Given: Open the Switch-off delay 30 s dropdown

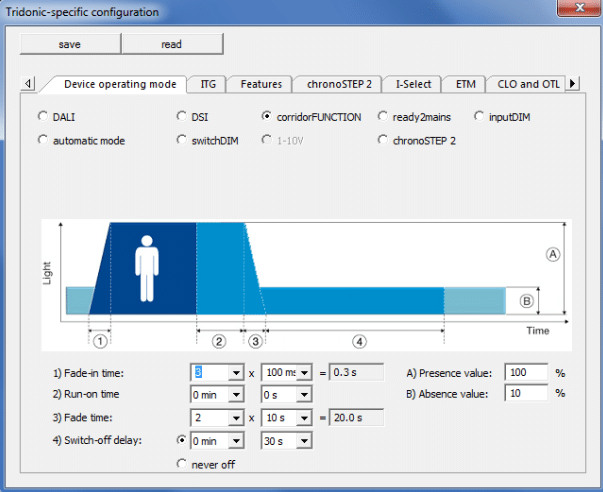Looking at the screenshot, I should click(x=304, y=441).
